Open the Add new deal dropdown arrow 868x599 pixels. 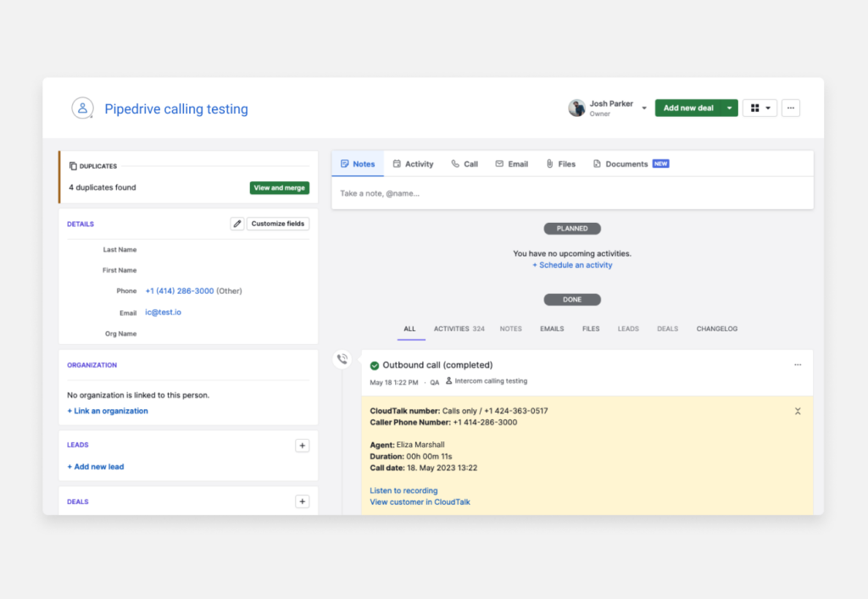coord(730,108)
